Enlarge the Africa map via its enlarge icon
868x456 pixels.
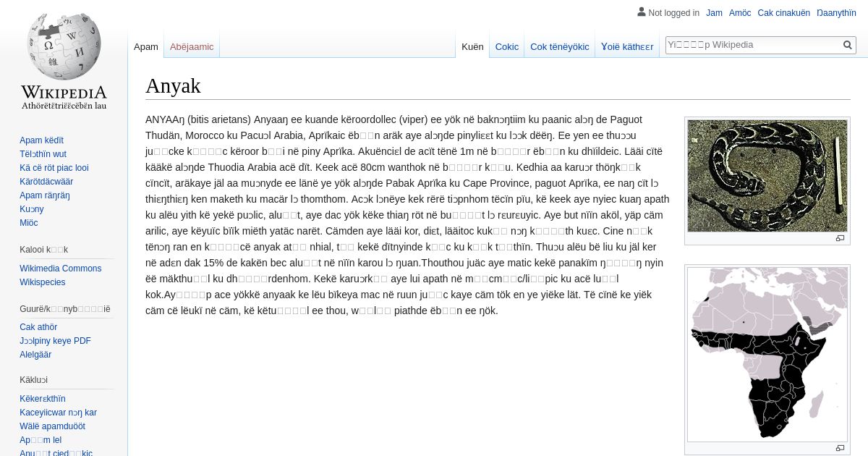point(840,448)
